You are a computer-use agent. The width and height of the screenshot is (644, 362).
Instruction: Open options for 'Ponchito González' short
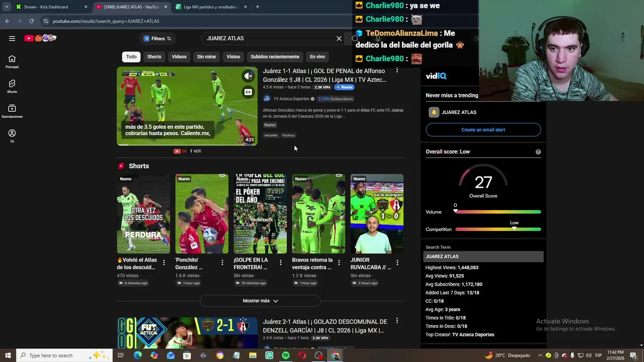point(222,262)
